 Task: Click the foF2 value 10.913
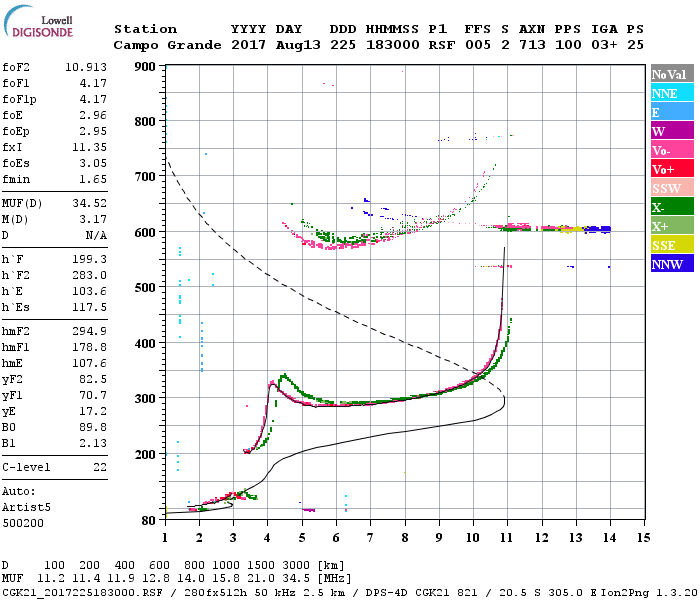coord(85,69)
